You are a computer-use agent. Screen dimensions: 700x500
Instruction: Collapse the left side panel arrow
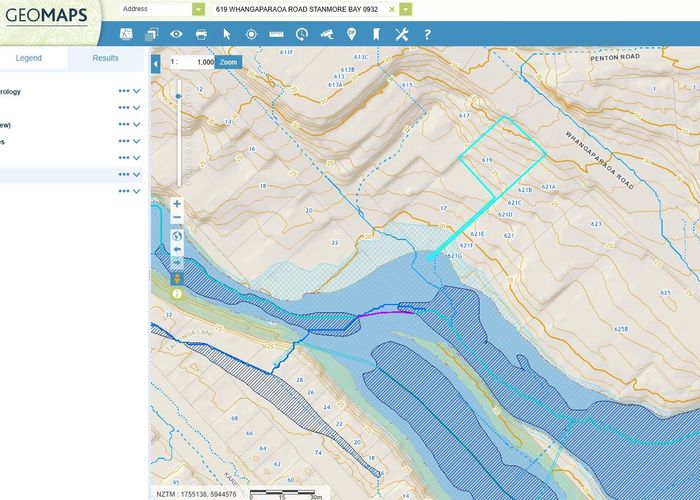click(155, 62)
